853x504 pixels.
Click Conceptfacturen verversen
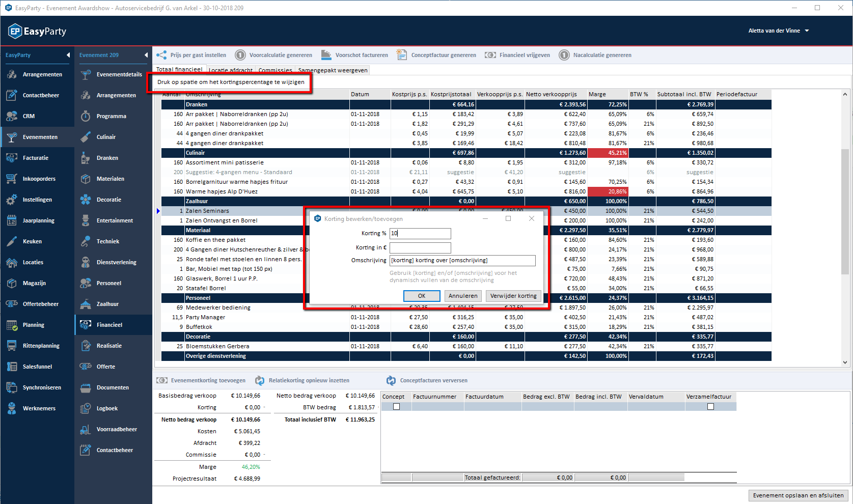tap(427, 380)
